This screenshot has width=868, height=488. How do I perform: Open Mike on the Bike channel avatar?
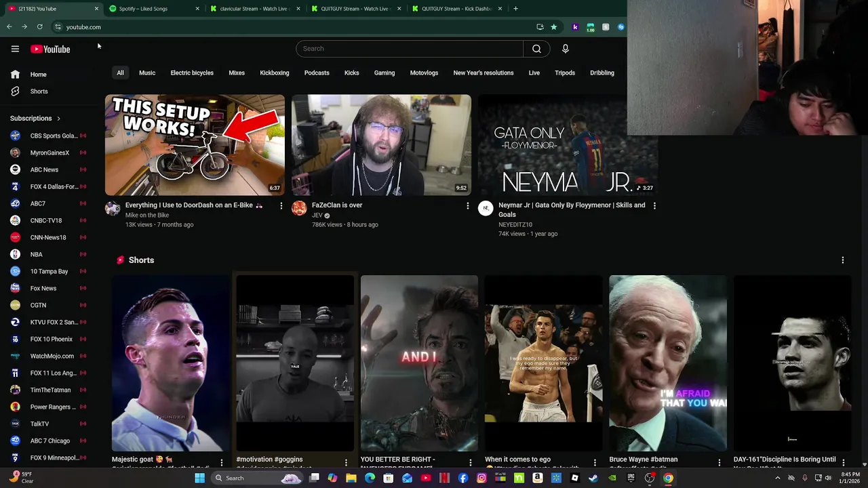[x=113, y=209]
